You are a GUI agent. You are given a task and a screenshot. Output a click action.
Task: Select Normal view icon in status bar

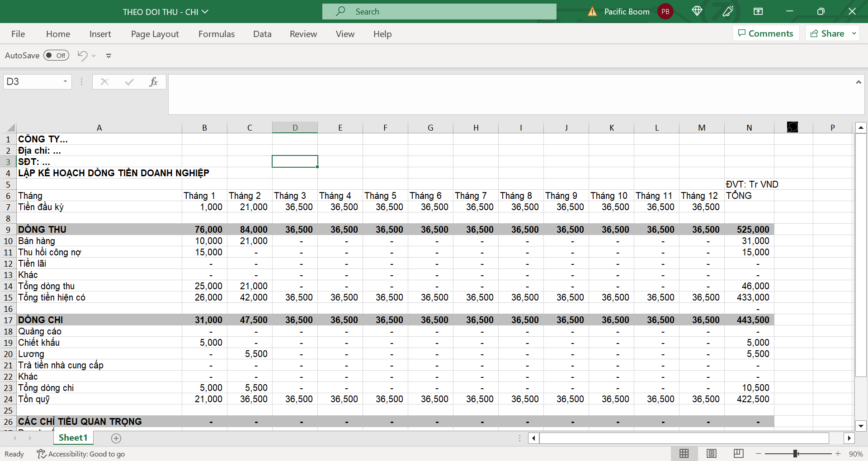coord(684,453)
